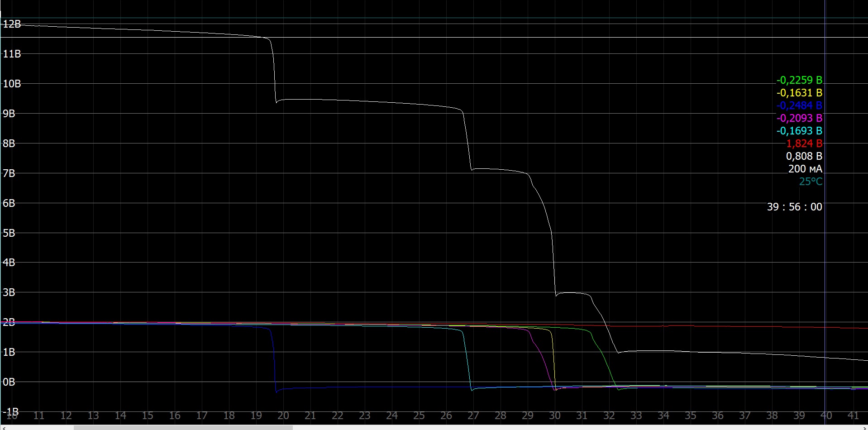868x430 pixels.
Task: Click the 200 мА current reading
Action: click(805, 169)
